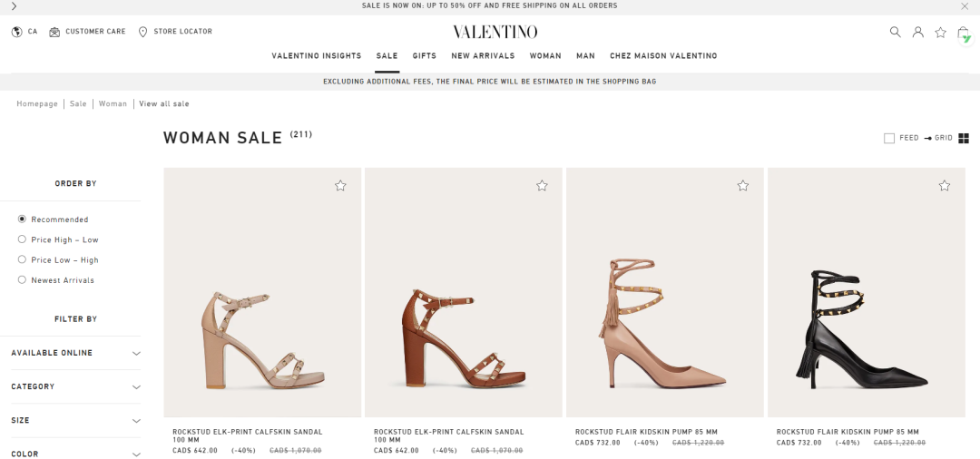Sort by Price High – Low

coord(22,239)
